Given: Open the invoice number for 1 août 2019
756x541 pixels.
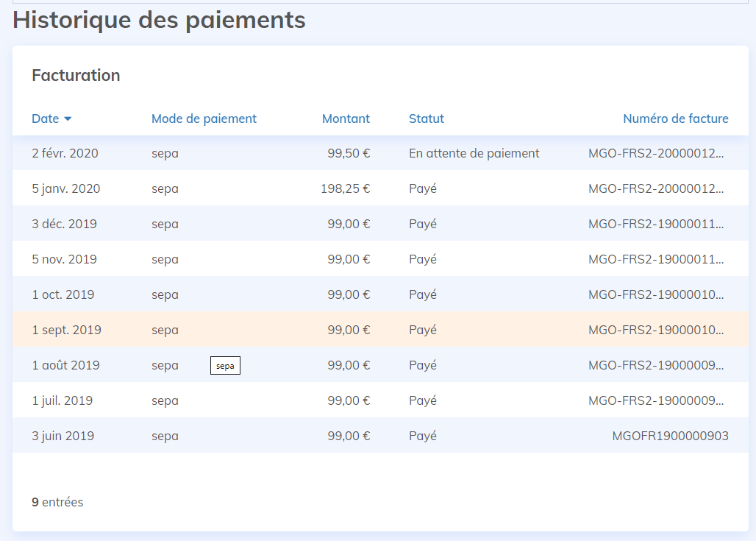Looking at the screenshot, I should point(656,366).
